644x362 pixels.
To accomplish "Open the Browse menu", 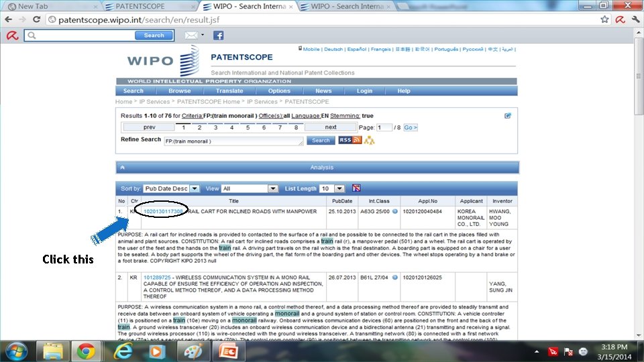I will [180, 90].
